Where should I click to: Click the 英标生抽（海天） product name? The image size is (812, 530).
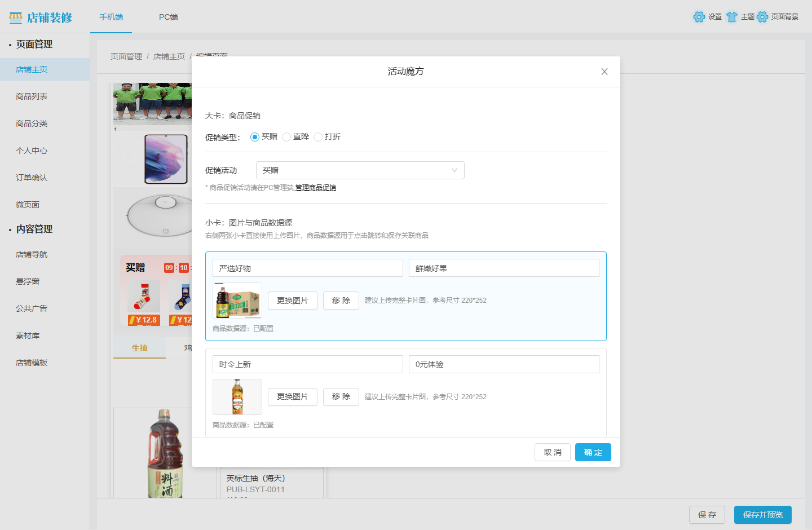pyautogui.click(x=256, y=478)
